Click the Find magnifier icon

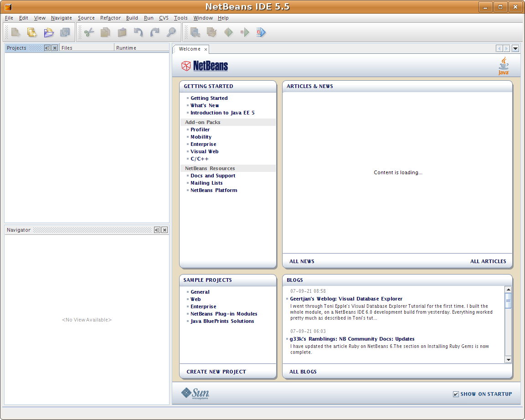tap(171, 32)
